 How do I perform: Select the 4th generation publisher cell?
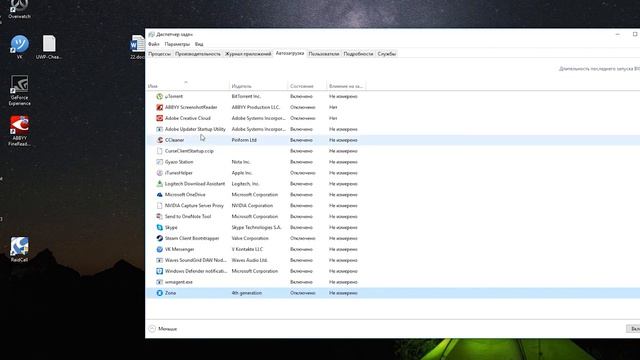pos(247,293)
